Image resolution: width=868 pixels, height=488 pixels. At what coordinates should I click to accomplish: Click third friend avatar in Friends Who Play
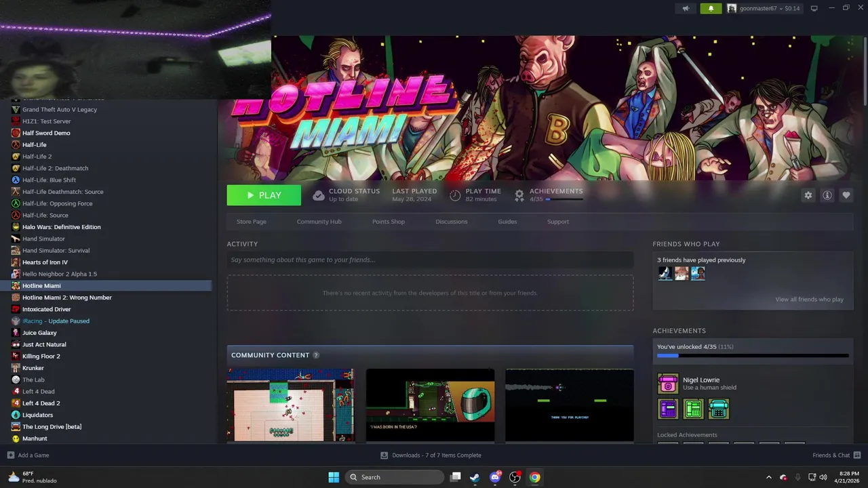[x=698, y=273]
